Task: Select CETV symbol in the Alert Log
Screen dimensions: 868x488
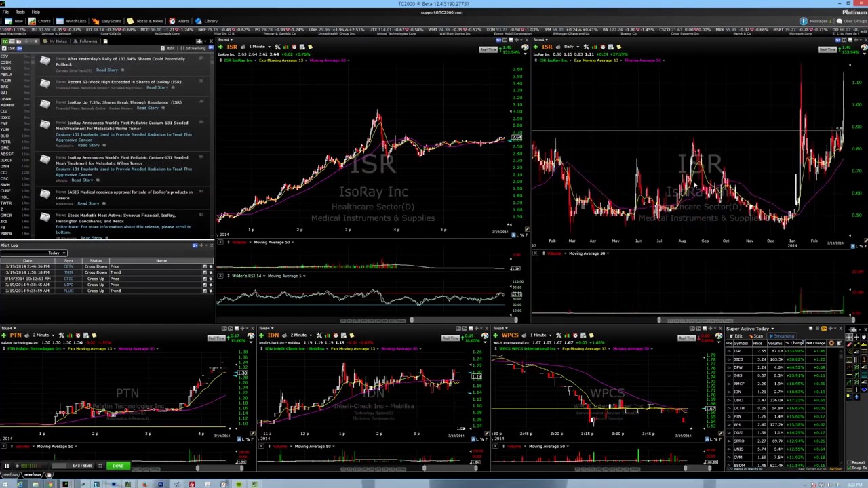Action: point(68,266)
